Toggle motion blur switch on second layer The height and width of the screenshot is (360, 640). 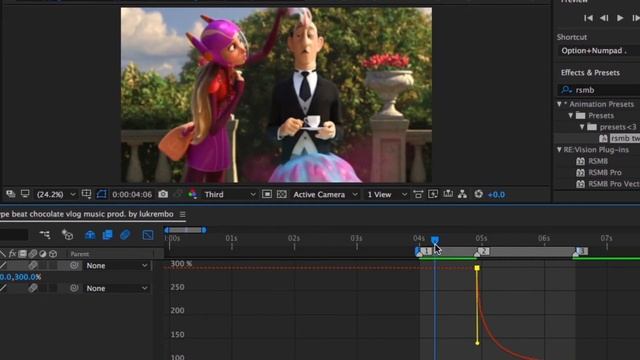[x=33, y=289]
